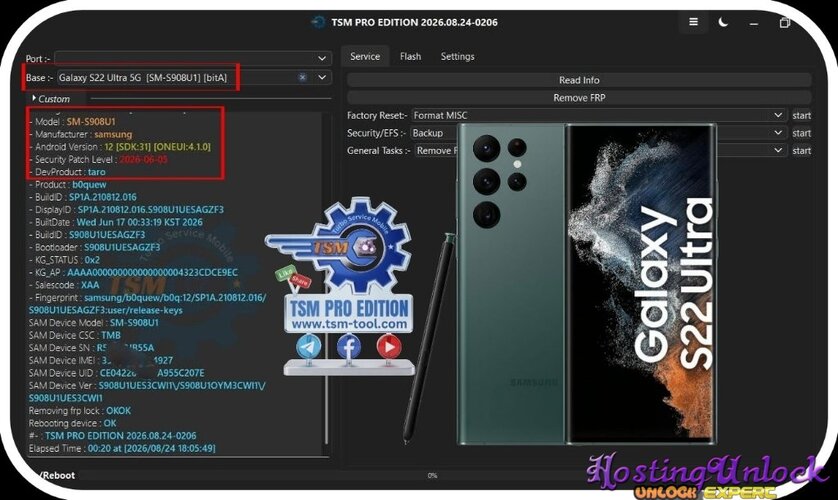Open the Settings tab

point(457,57)
